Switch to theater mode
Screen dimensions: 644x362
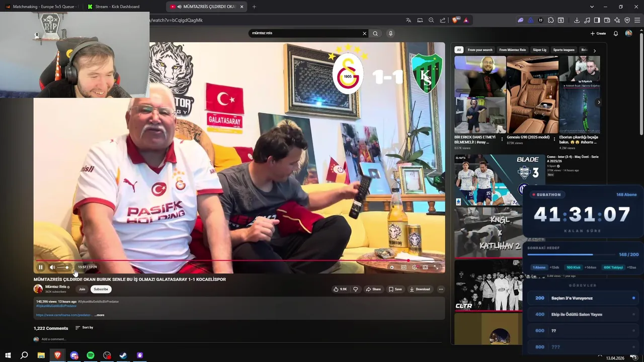(425, 267)
